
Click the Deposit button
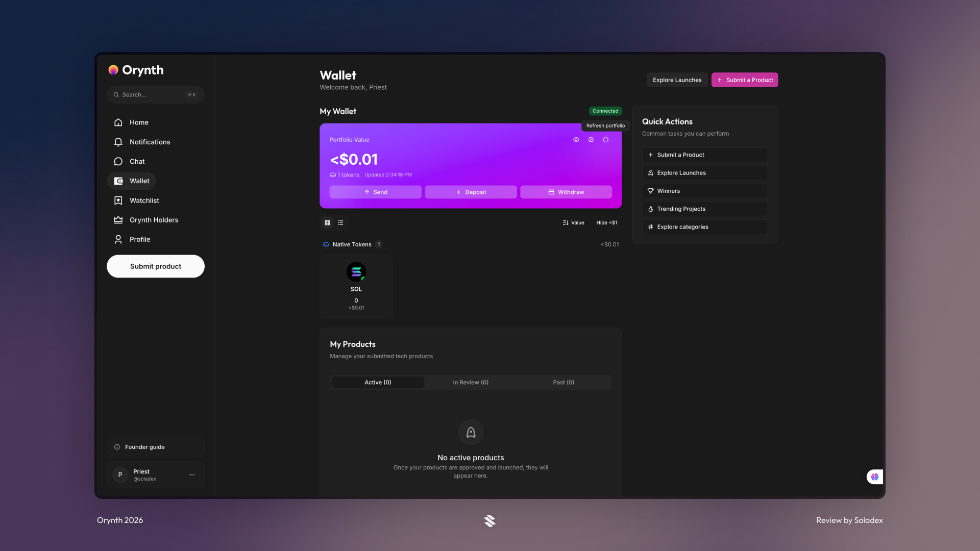coord(471,192)
